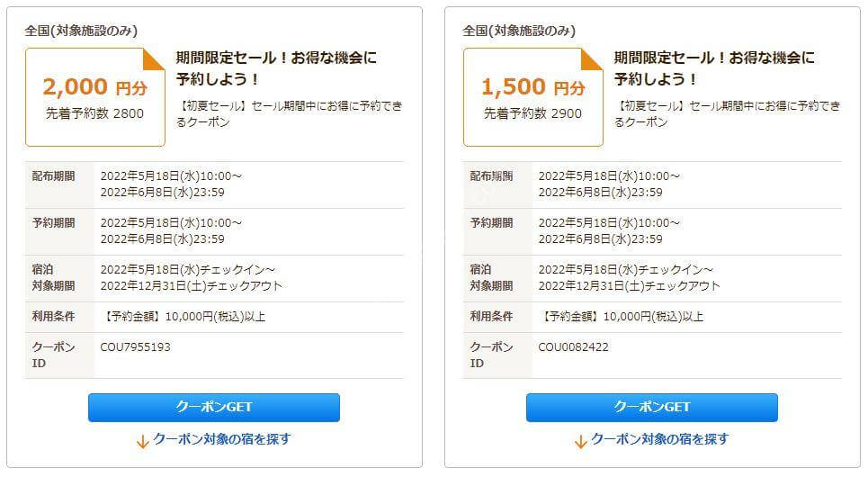Click the クーポンGET button for the 1,500円 coupon

click(x=651, y=407)
